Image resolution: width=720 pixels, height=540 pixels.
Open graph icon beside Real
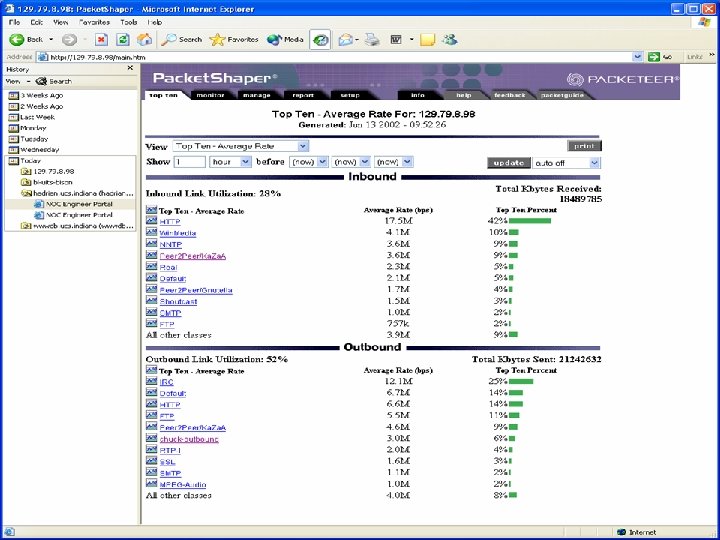click(152, 267)
